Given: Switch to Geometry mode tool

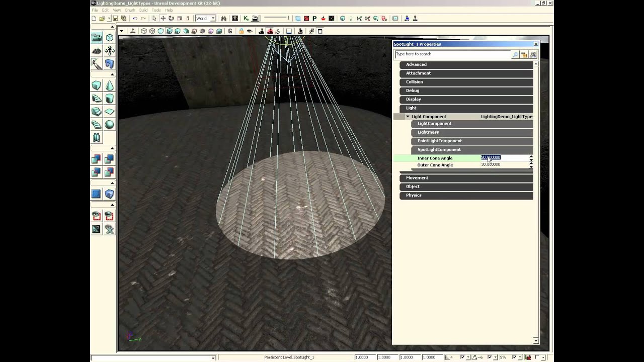Looking at the screenshot, I should [x=109, y=38].
